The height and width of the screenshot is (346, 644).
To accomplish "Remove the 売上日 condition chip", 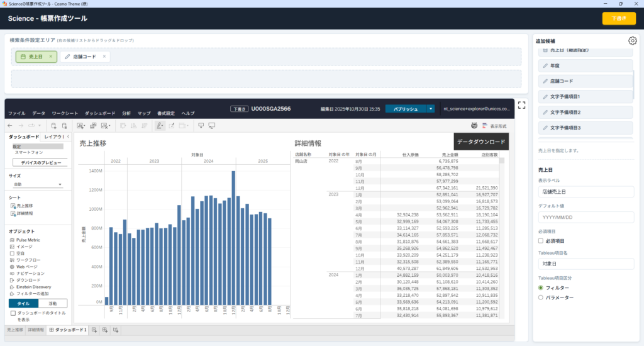I will [51, 57].
